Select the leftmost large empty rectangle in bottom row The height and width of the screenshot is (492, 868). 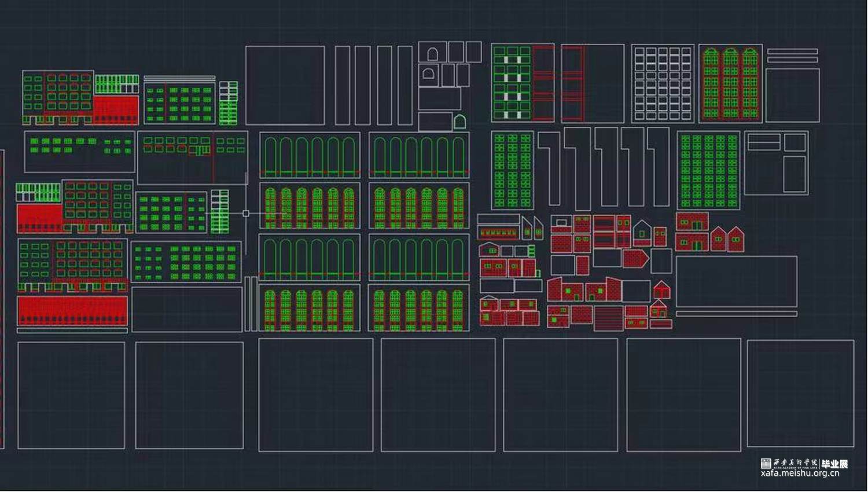[x=71, y=395]
